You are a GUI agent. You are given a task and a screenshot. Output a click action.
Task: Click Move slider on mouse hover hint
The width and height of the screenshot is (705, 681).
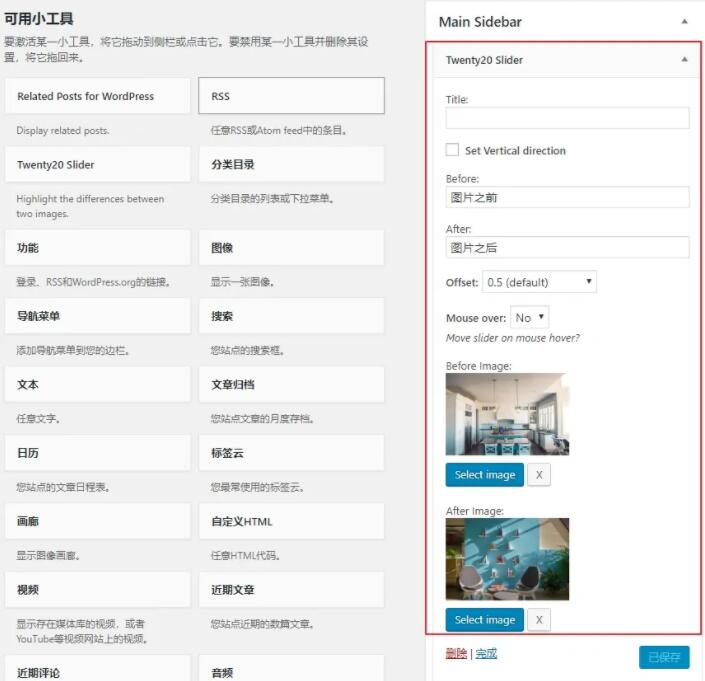click(513, 338)
